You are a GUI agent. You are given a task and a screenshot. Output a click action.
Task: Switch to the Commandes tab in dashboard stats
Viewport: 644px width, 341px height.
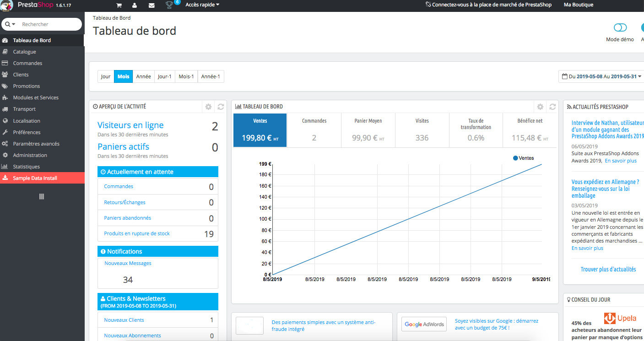tap(314, 130)
